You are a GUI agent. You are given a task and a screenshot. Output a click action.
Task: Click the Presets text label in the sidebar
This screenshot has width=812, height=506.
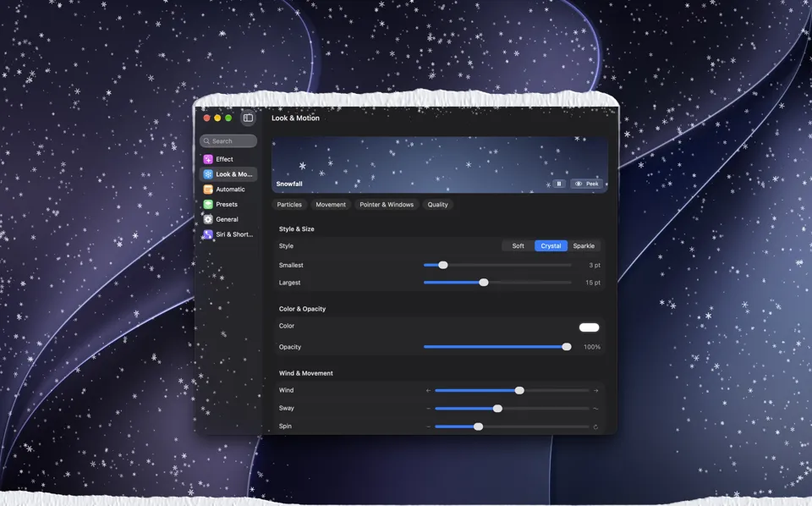click(227, 204)
